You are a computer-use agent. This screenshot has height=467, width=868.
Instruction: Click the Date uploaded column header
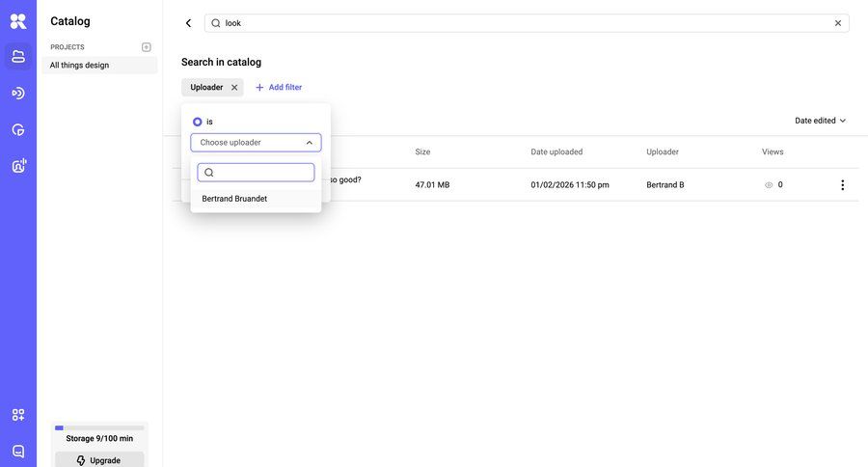556,151
